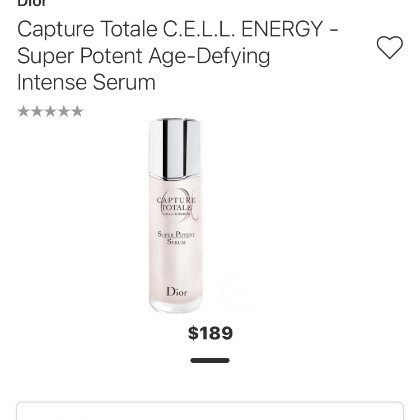Click the second rating star
This screenshot has width=420, height=420.
pyautogui.click(x=37, y=111)
